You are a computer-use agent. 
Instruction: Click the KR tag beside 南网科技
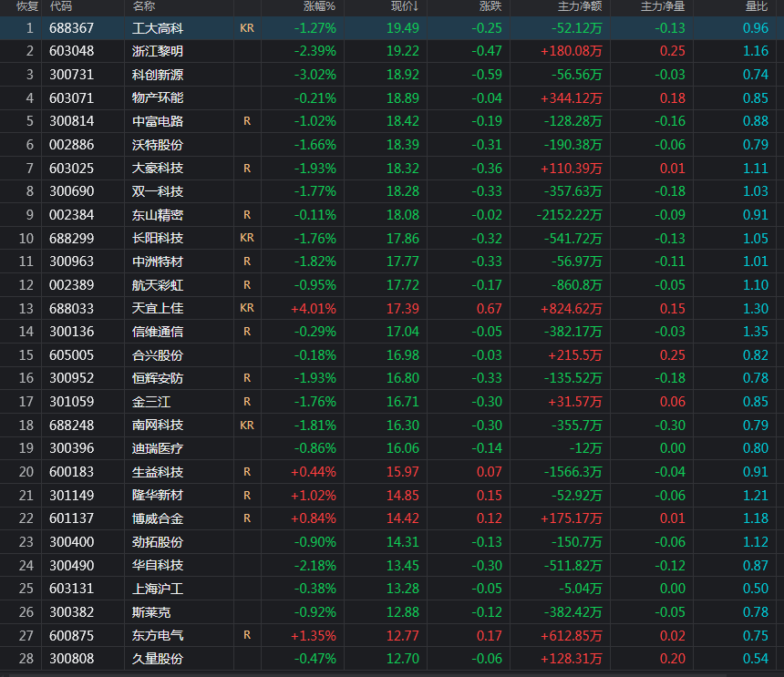(x=247, y=426)
